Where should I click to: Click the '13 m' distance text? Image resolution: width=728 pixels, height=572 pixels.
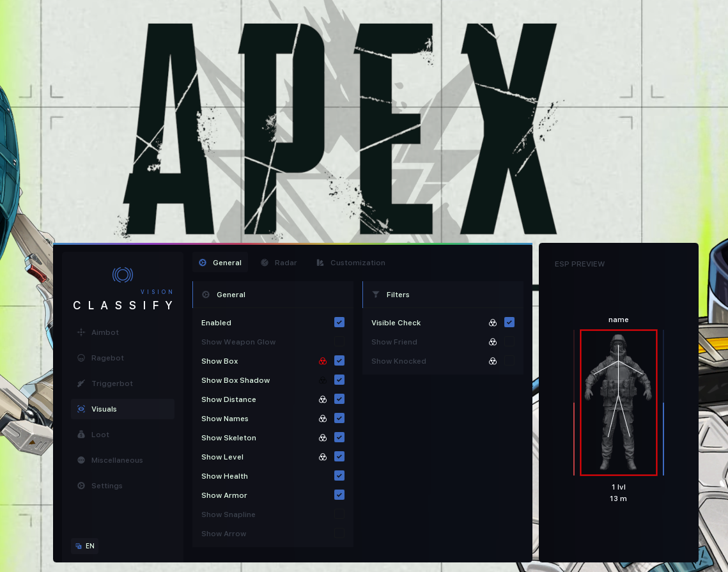click(619, 499)
